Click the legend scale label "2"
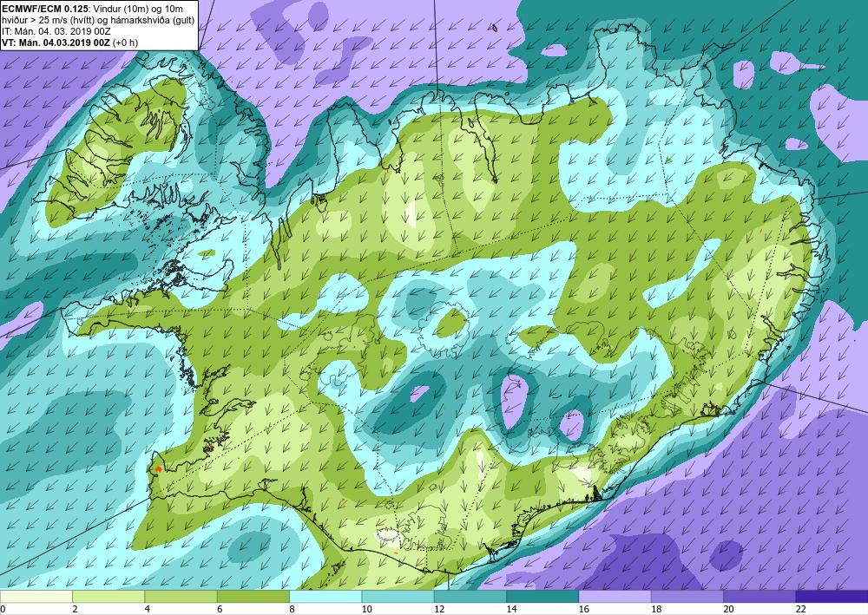868x615 pixels. 75,609
